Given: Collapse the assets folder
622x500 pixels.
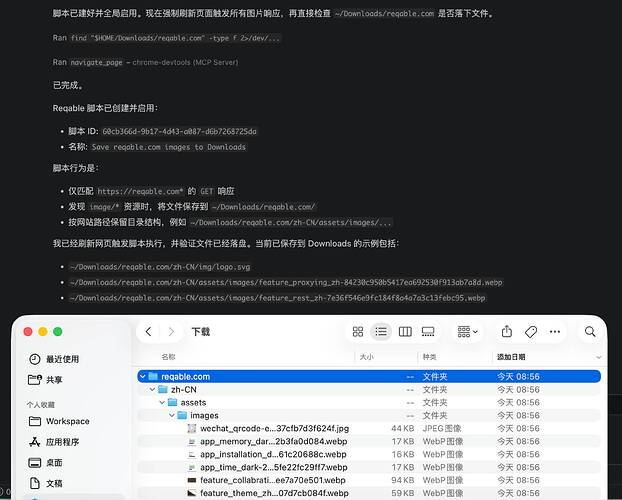Looking at the screenshot, I should [x=162, y=402].
